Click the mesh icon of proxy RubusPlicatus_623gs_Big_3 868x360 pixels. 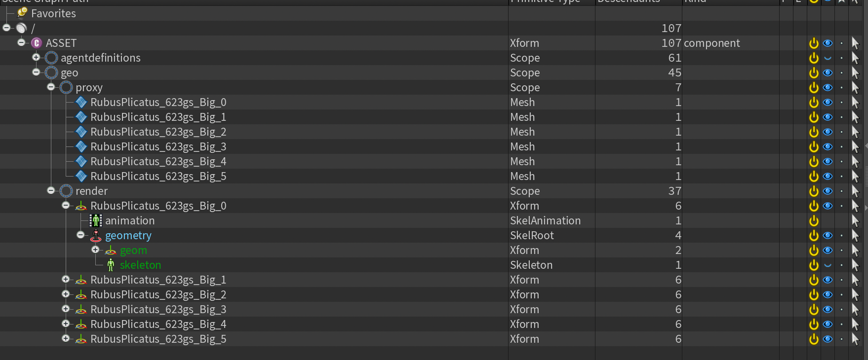point(81,146)
